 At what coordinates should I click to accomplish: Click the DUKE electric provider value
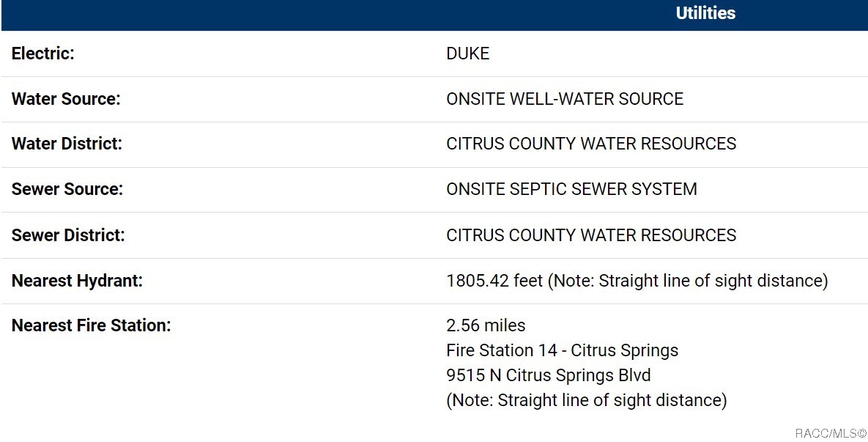(467, 54)
